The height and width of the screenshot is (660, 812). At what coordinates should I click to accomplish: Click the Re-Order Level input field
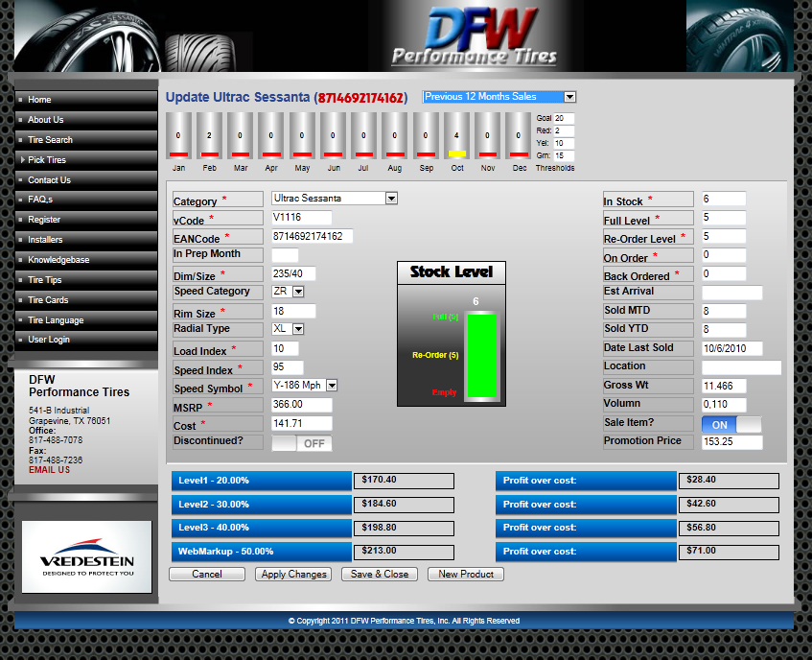pyautogui.click(x=724, y=236)
